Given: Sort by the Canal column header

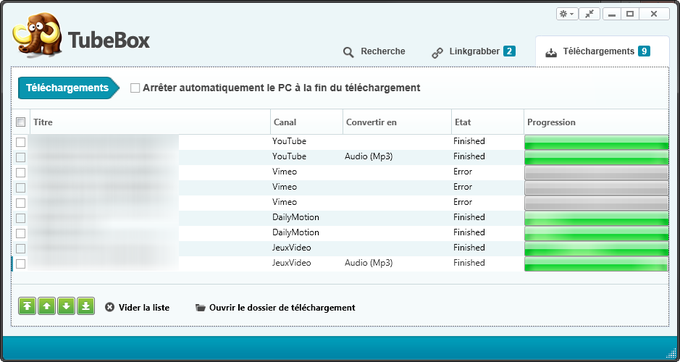Looking at the screenshot, I should [x=306, y=122].
